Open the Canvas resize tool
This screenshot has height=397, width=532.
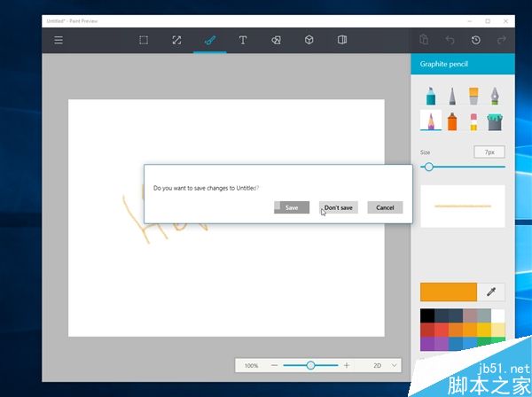[176, 41]
